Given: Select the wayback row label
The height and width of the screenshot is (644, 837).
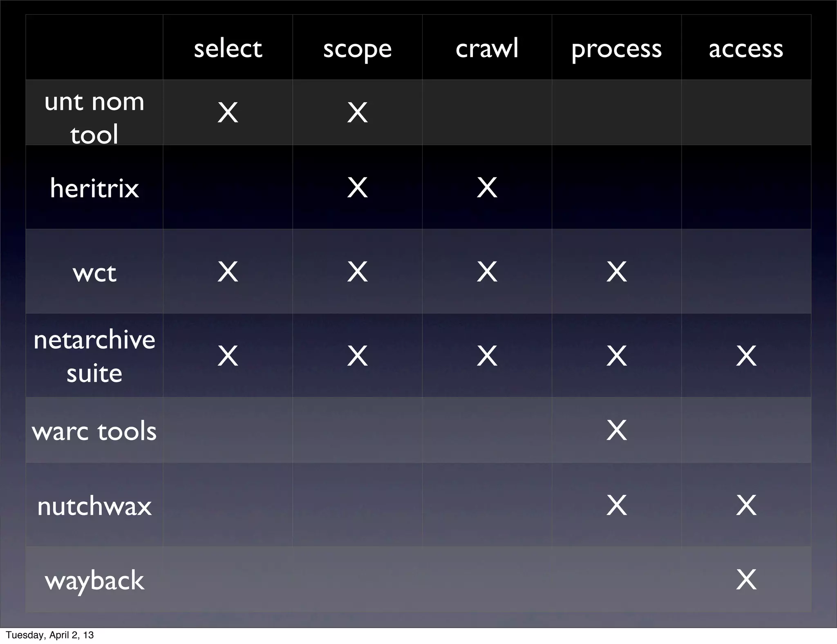Looking at the screenshot, I should pyautogui.click(x=94, y=581).
